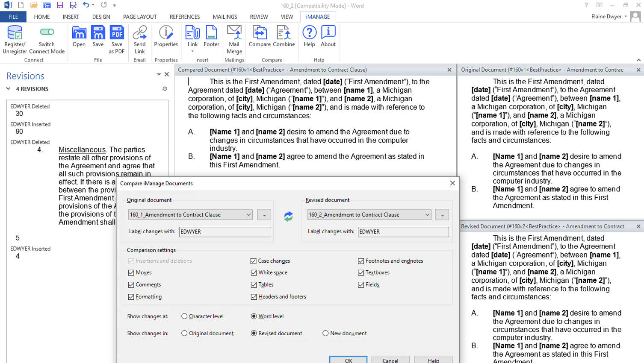
Task: Switch to the MAILINGS ribbon tab
Action: pos(225,17)
